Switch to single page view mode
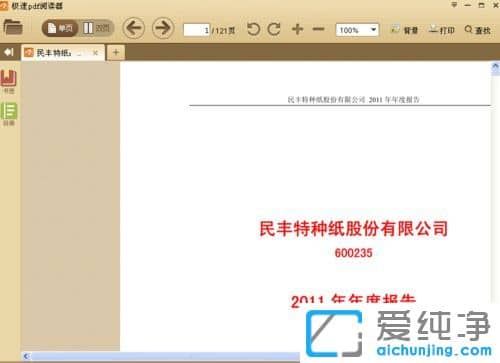Viewport: 500px width, 363px height. (x=60, y=28)
